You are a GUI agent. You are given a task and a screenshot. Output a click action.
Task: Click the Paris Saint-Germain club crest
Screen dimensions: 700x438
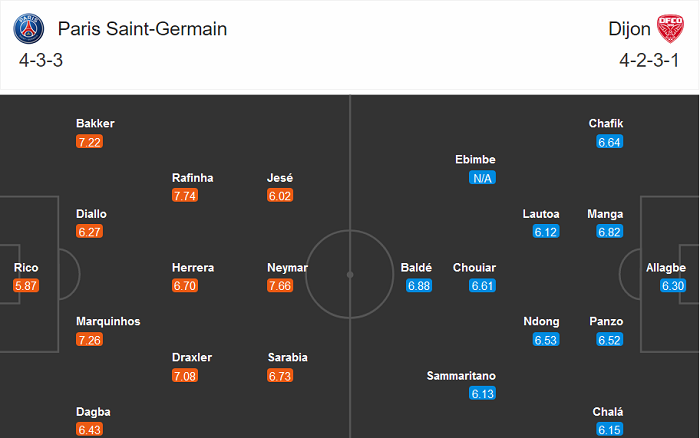[32, 29]
